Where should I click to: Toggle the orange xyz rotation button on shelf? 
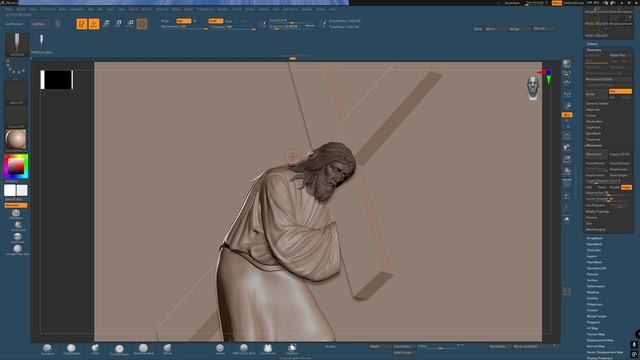point(567,115)
